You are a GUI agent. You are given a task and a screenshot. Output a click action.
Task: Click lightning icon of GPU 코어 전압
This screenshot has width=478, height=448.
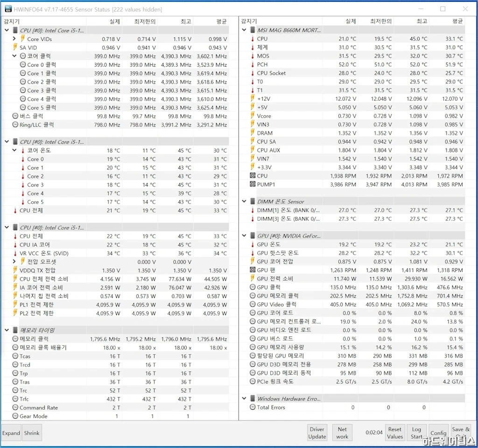point(253,261)
